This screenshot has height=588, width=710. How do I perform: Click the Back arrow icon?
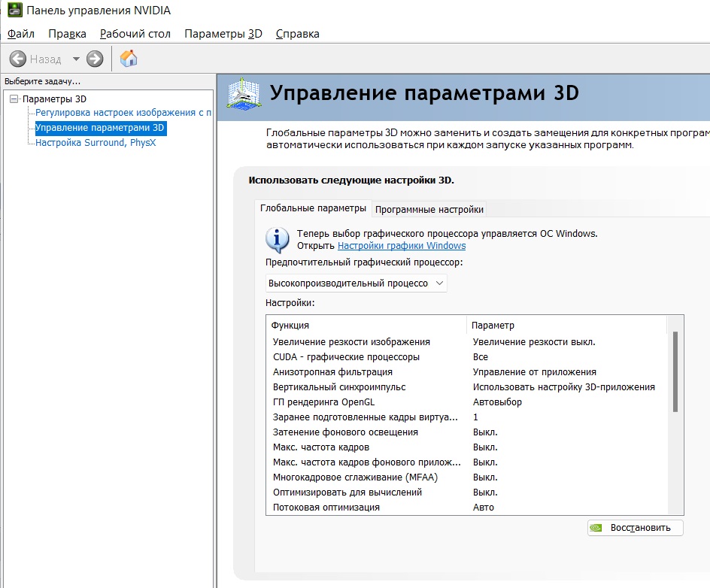tap(18, 59)
